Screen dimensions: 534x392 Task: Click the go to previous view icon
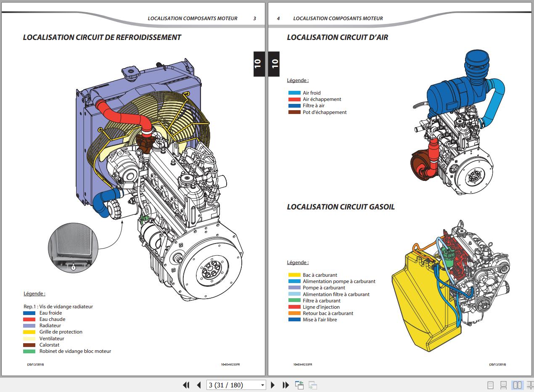pyautogui.click(x=299, y=385)
